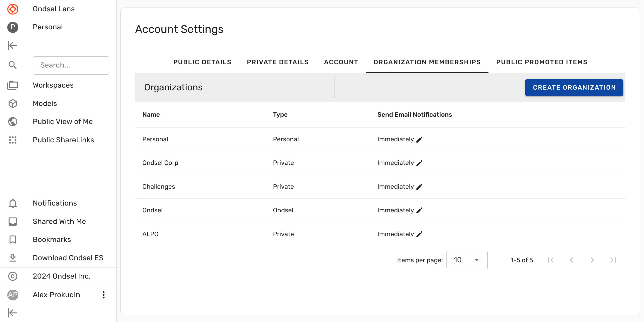Click Download Ondsel ES icon
Viewport: 644px width, 322px height.
[13, 258]
